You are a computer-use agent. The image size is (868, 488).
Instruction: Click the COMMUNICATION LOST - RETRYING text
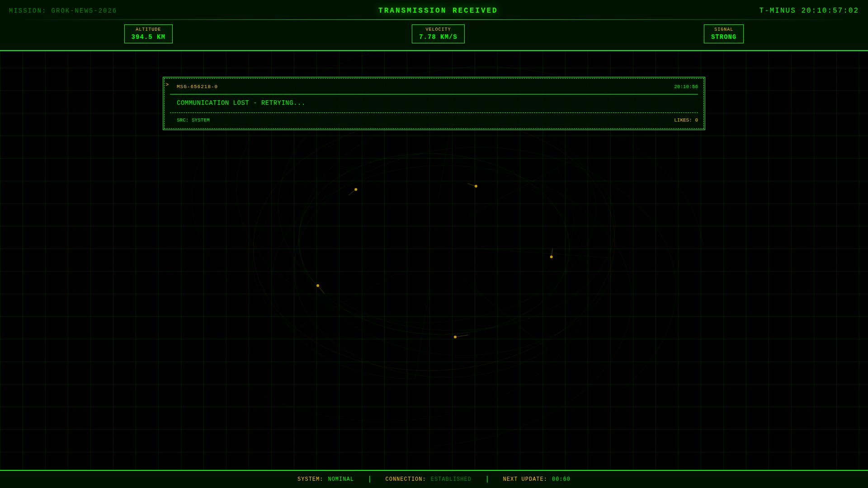pos(241,103)
